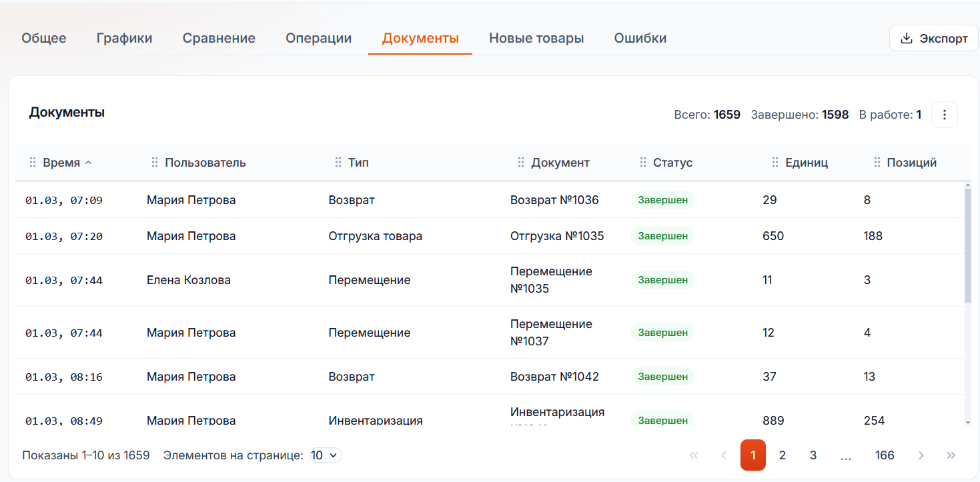Click the sort arrow next to Время
Screen dimensions: 980x482
coord(89,163)
